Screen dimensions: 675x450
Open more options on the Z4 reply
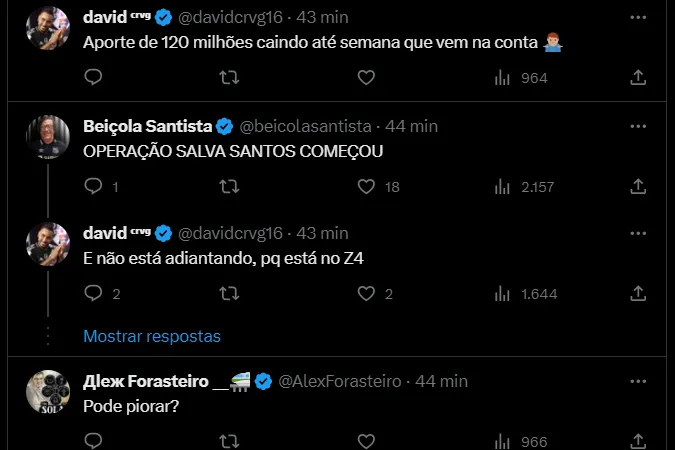638,234
